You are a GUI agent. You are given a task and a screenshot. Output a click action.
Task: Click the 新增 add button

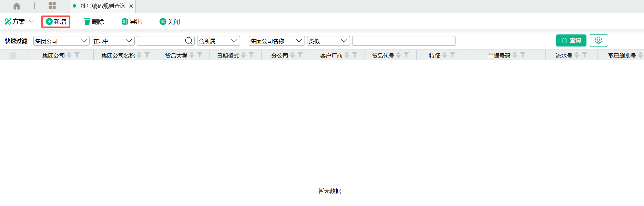coord(56,22)
